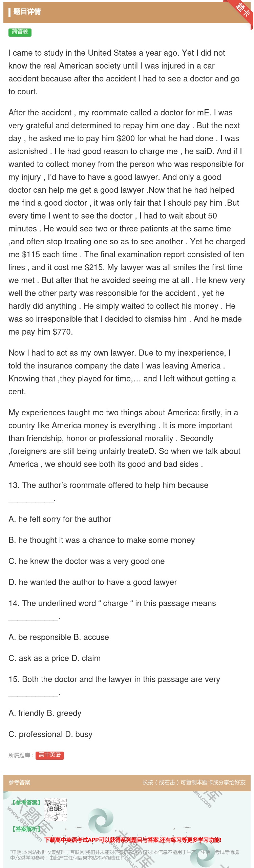Click the 题目详情 header title

pyautogui.click(x=27, y=12)
